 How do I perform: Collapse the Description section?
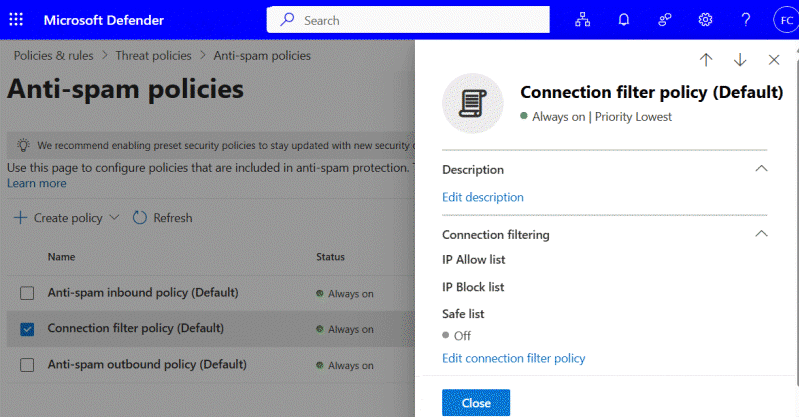tap(761, 169)
